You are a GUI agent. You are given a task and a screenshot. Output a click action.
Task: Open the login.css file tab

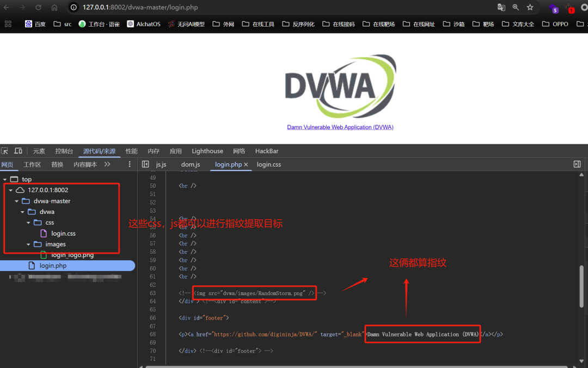point(269,164)
